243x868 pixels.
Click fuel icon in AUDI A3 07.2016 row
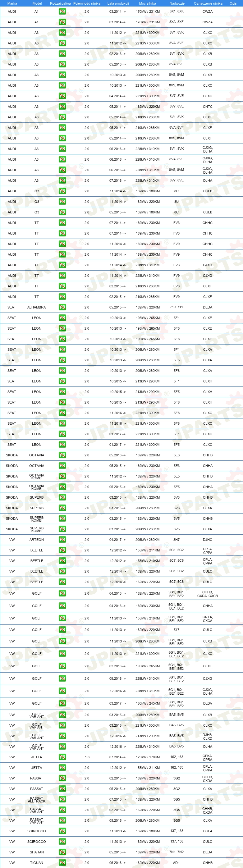point(62,180)
